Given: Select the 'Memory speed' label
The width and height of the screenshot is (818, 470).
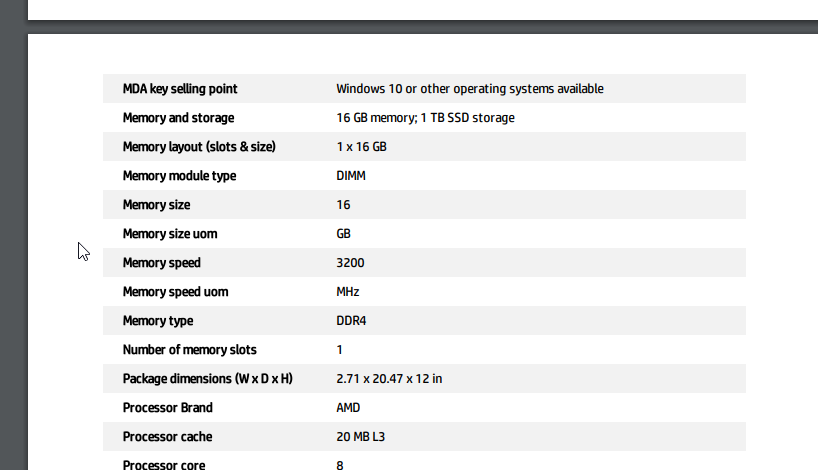Looking at the screenshot, I should (162, 263).
